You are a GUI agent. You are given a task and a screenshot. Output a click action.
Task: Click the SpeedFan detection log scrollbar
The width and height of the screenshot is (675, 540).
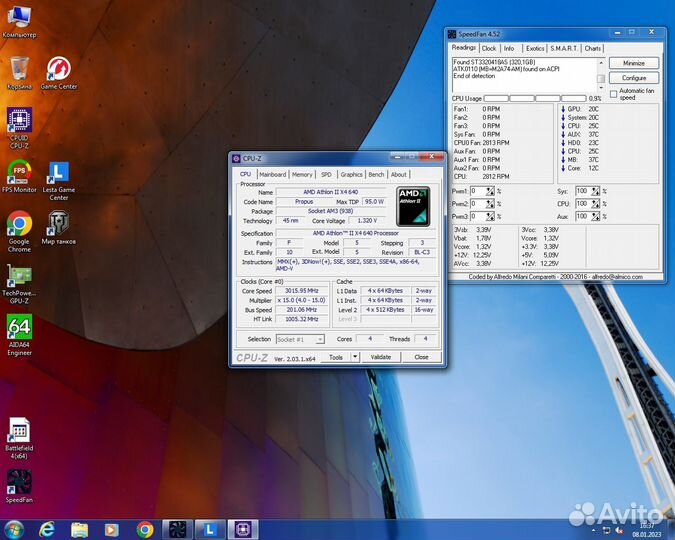(601, 74)
